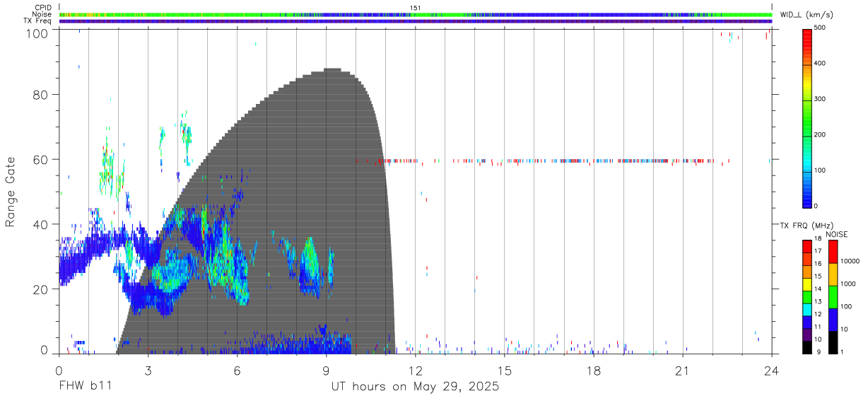Click the hour 18 tick label

(594, 370)
